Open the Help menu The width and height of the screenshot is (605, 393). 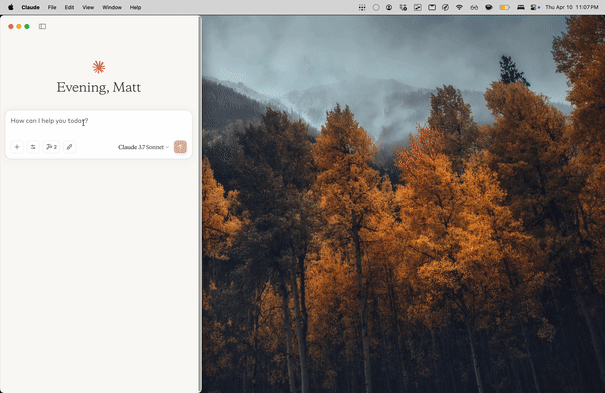pyautogui.click(x=135, y=7)
